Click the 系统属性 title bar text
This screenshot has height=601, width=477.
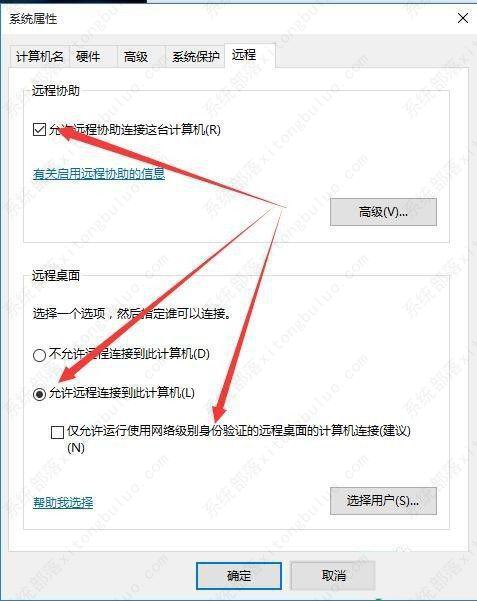[33, 19]
